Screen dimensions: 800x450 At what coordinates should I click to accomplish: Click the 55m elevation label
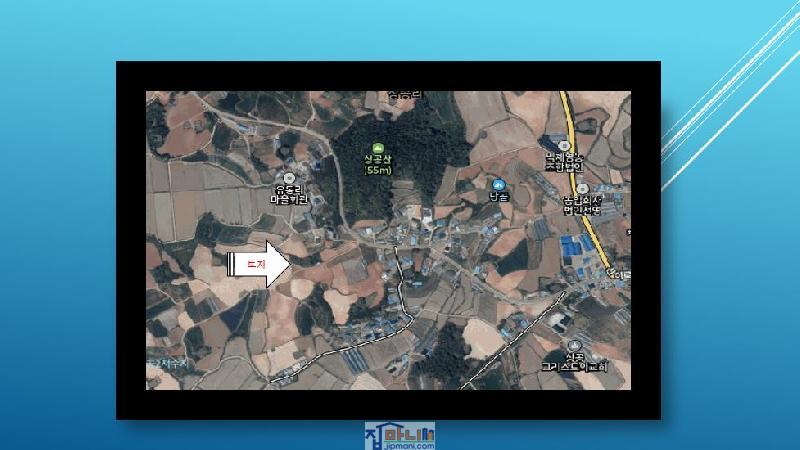tap(377, 170)
